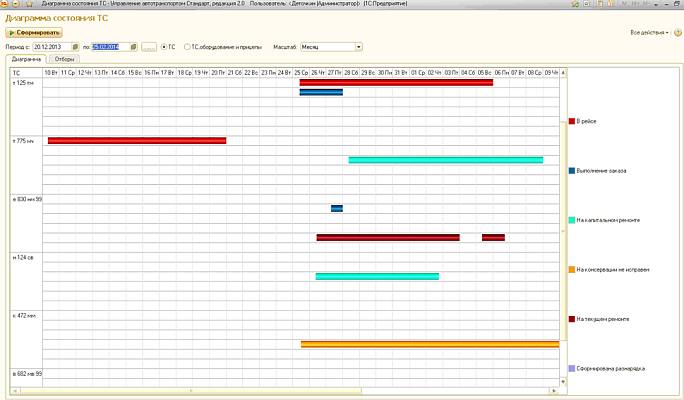This screenshot has width=684, height=400.
Task: Switch to the Отборы tab
Action: pyautogui.click(x=64, y=59)
